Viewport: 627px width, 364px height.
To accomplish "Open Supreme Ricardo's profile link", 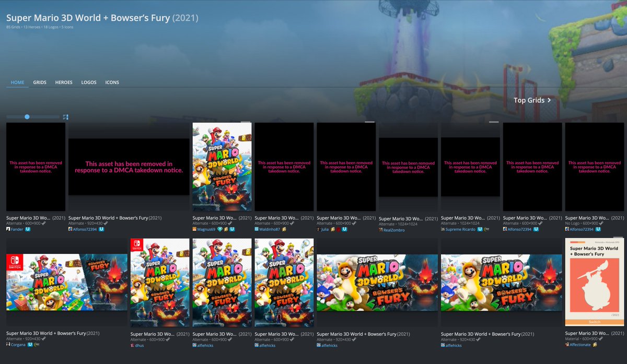I will (460, 229).
